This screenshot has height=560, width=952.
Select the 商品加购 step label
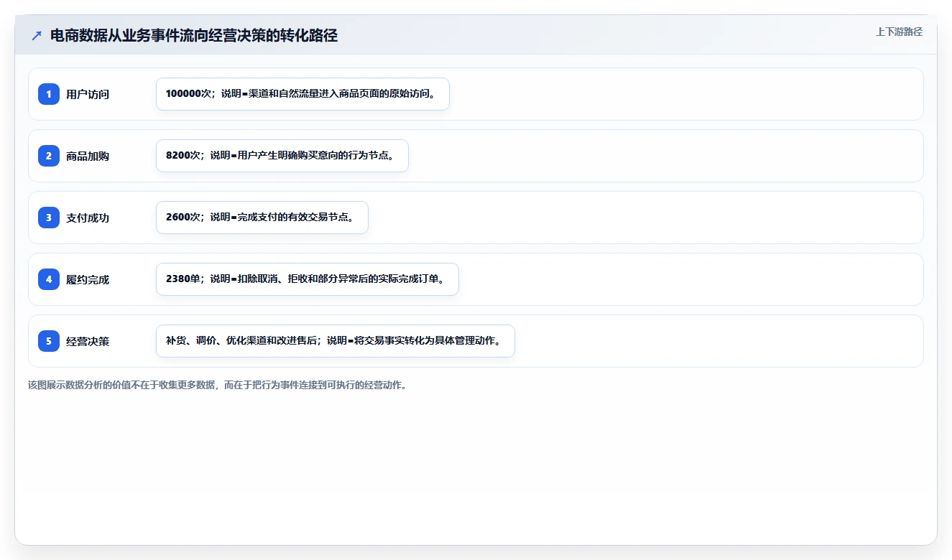(x=88, y=156)
